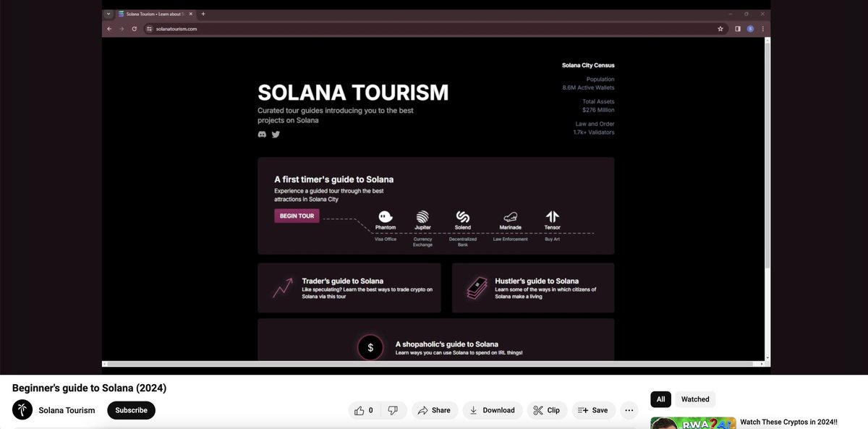Viewport: 868px width, 429px height.
Task: Click video title Beginner's guide to Solana (2024)
Action: coord(89,388)
